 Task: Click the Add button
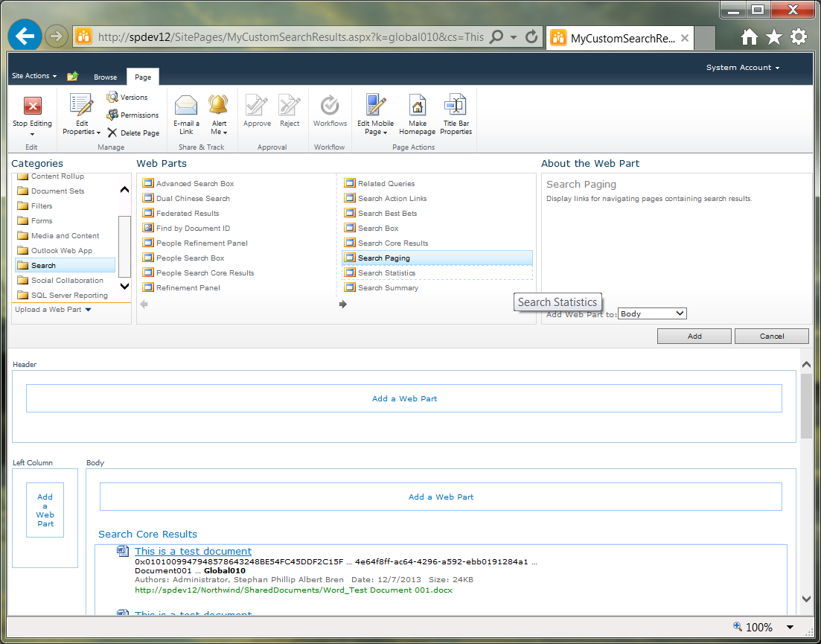click(694, 336)
